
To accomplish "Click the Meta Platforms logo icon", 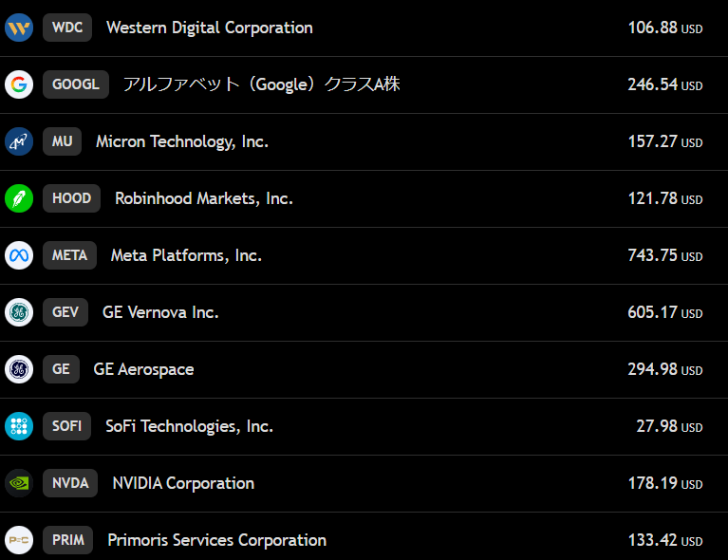I will point(19,255).
